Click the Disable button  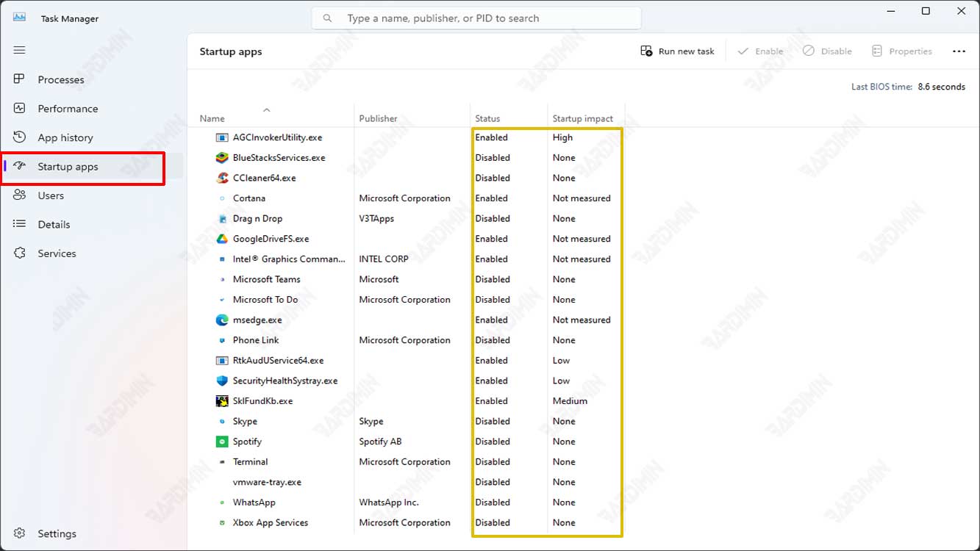pyautogui.click(x=828, y=51)
